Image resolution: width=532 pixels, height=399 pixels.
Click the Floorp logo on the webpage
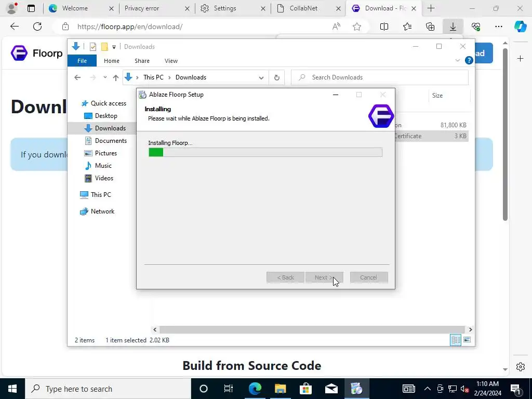tap(19, 53)
